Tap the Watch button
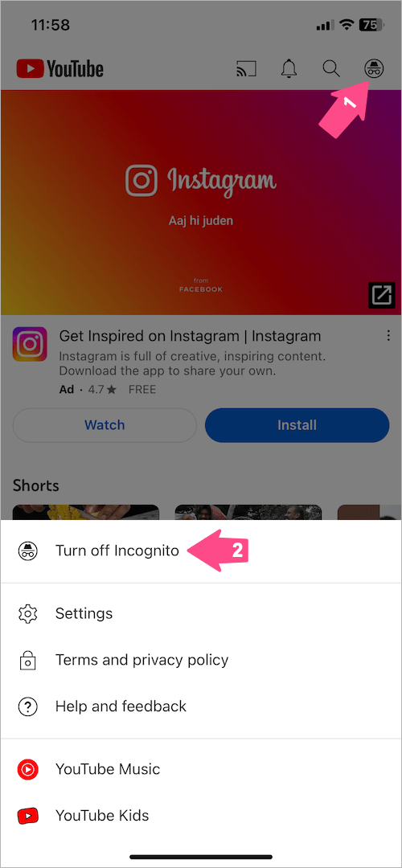The height and width of the screenshot is (868, 402). point(105,425)
